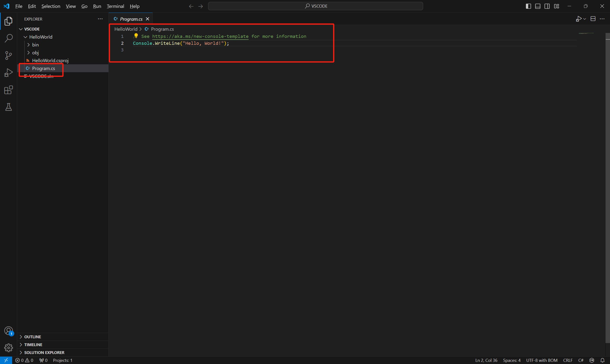Open editor More Actions ellipsis

pyautogui.click(x=602, y=19)
